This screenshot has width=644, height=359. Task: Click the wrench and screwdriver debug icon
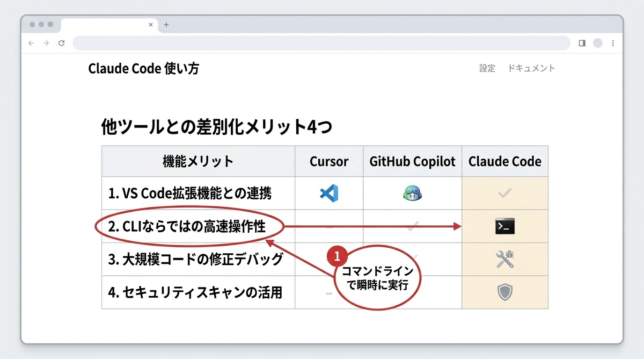(505, 259)
